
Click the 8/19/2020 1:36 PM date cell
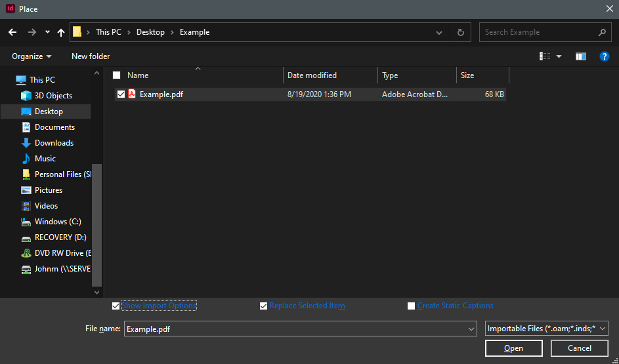[x=319, y=94]
